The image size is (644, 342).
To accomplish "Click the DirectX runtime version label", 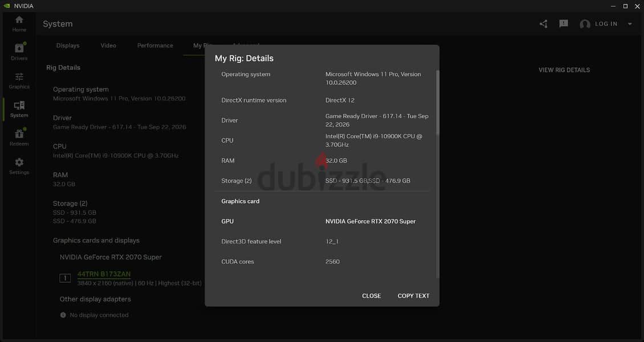I will coord(254,100).
